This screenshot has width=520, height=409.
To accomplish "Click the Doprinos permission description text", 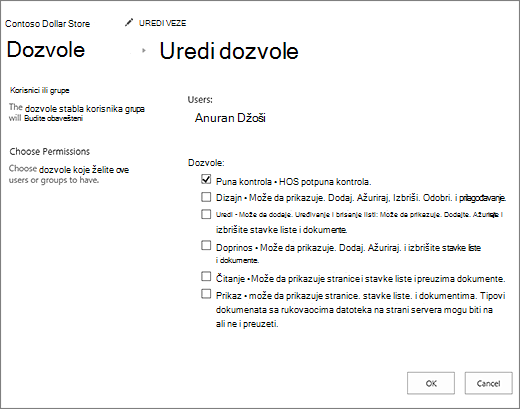I will point(348,253).
